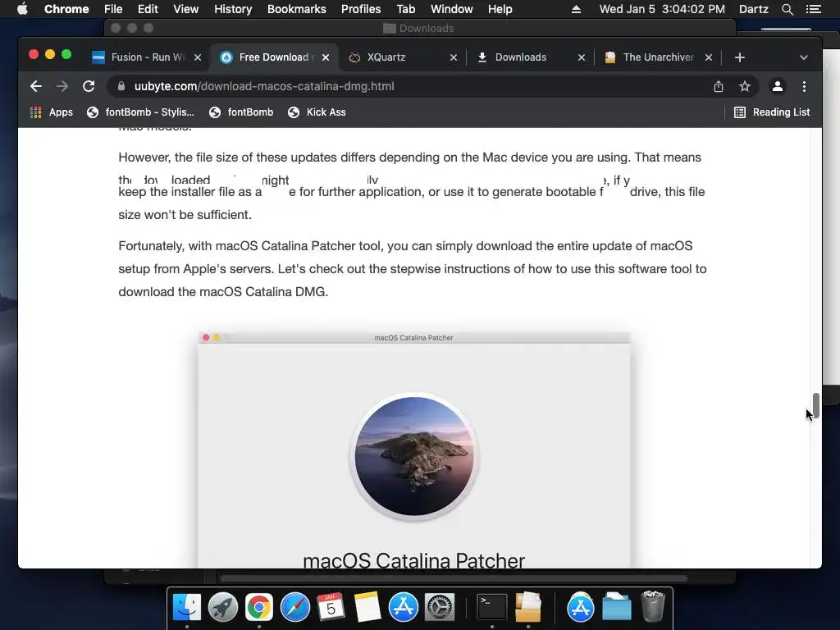Open the Help menu

500,9
